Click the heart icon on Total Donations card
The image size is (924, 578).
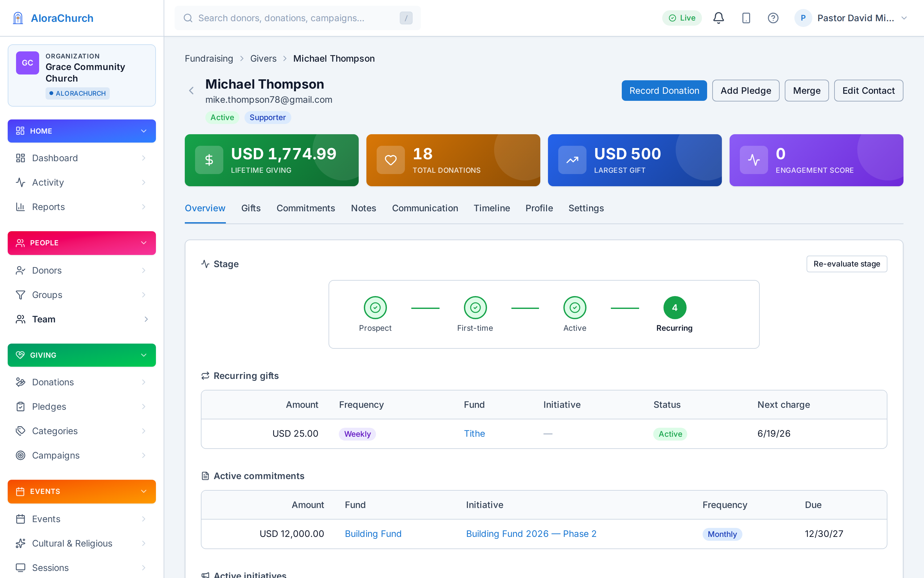[390, 160]
